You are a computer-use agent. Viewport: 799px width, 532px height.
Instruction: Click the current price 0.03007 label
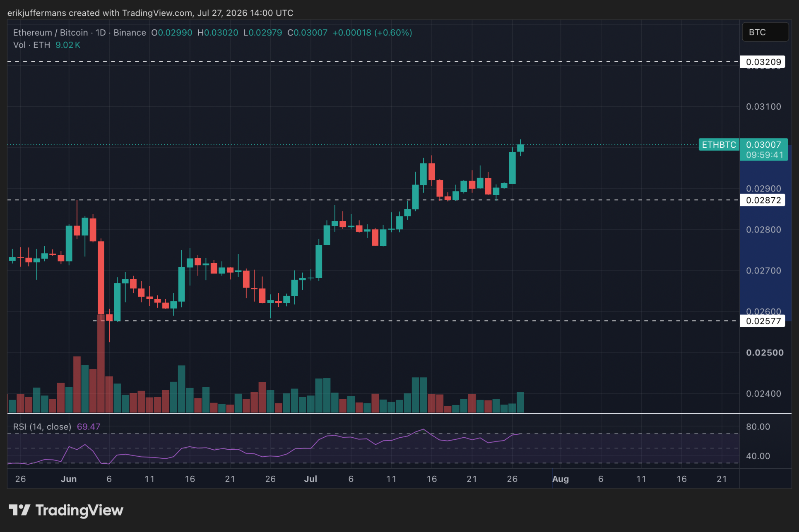tap(763, 145)
